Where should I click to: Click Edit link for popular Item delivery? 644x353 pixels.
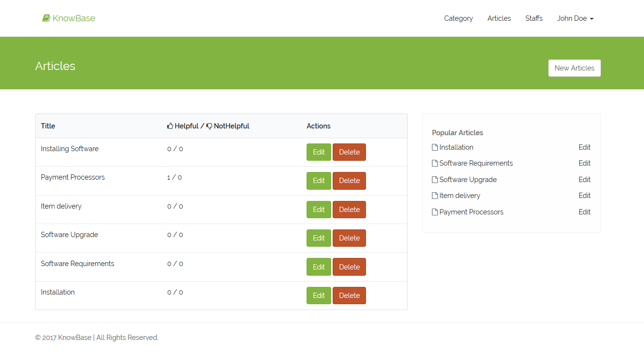click(584, 196)
